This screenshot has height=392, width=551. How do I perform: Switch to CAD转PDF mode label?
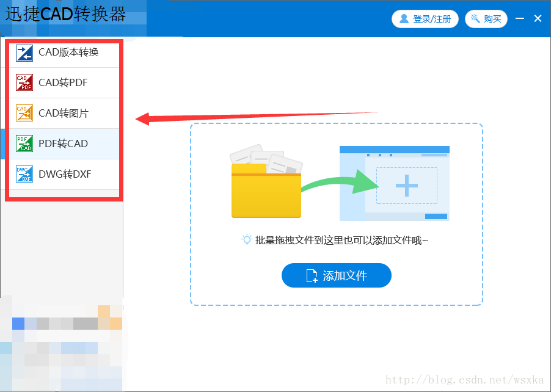(63, 83)
